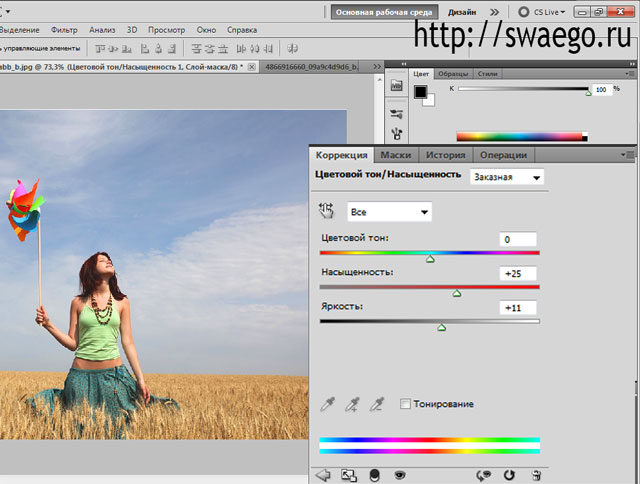Click the align left edges icon
The height and width of the screenshot is (484, 640).
coord(145,49)
